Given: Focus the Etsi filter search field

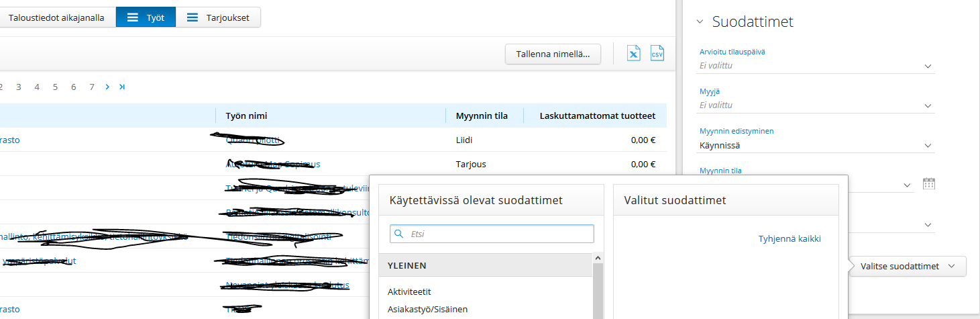Looking at the screenshot, I should pos(492,234).
